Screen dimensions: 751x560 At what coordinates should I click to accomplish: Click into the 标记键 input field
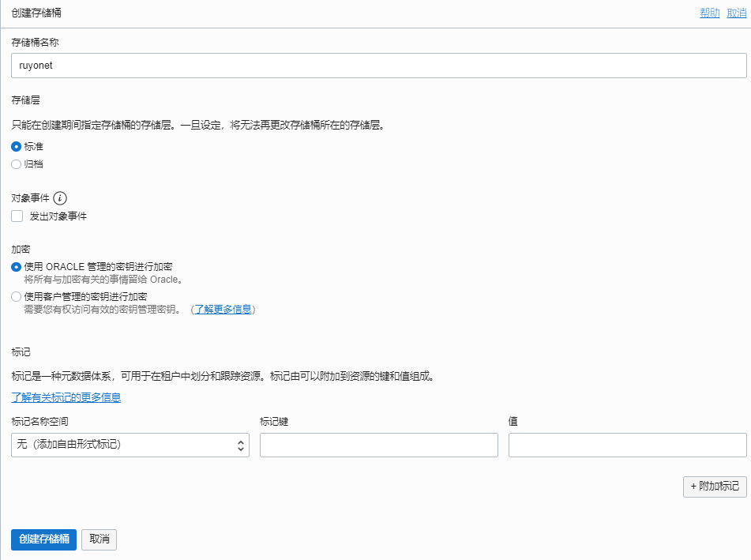378,445
